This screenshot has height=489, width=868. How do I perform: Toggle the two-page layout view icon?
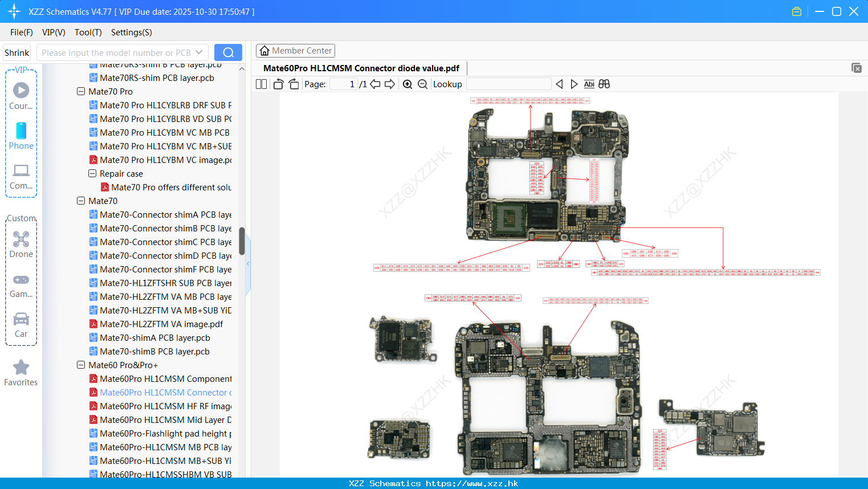click(261, 84)
